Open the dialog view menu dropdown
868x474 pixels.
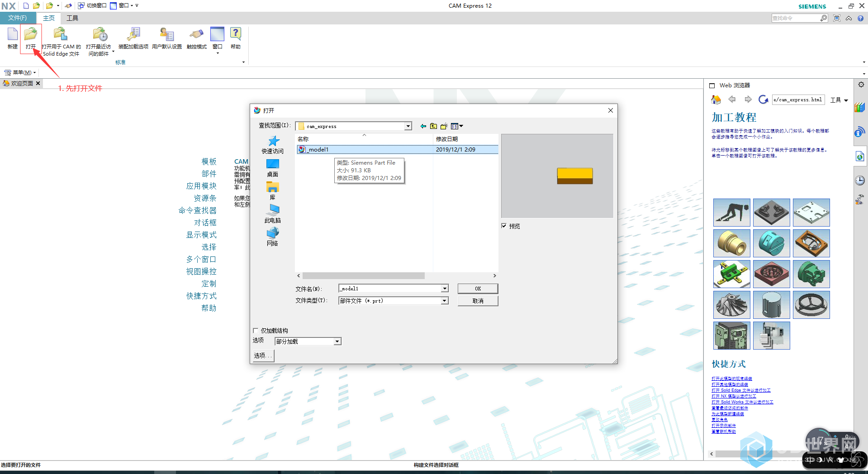(x=457, y=126)
